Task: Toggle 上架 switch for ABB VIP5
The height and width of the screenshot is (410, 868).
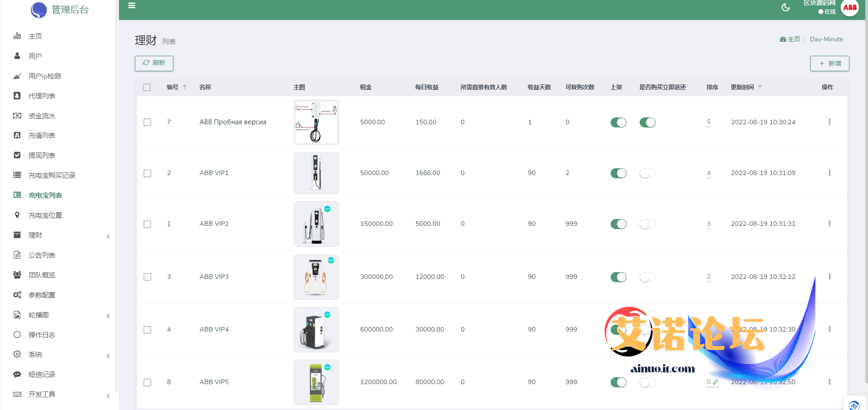Action: pyautogui.click(x=618, y=382)
